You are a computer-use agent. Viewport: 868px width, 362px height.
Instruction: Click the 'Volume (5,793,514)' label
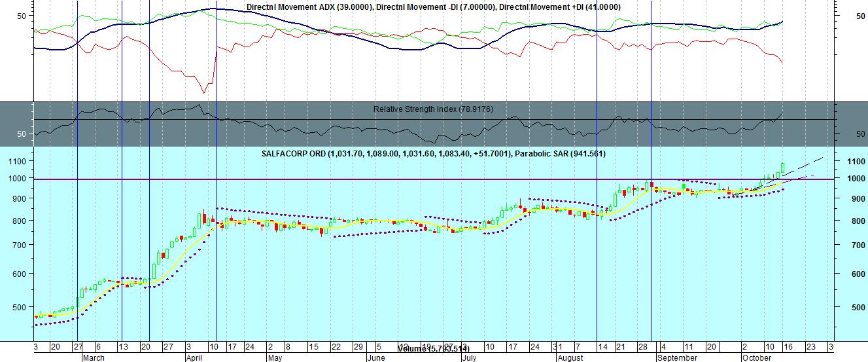[x=434, y=349]
